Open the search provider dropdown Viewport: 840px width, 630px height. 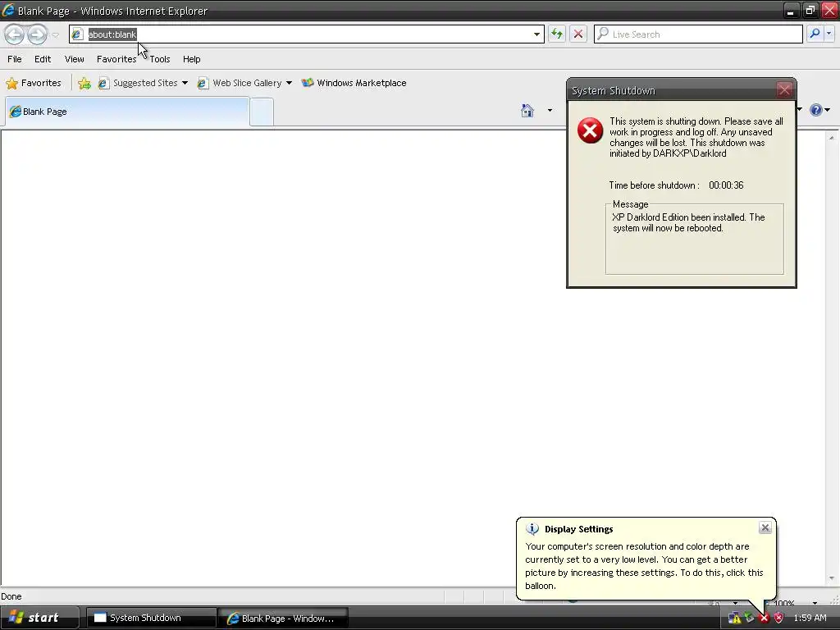pos(829,34)
